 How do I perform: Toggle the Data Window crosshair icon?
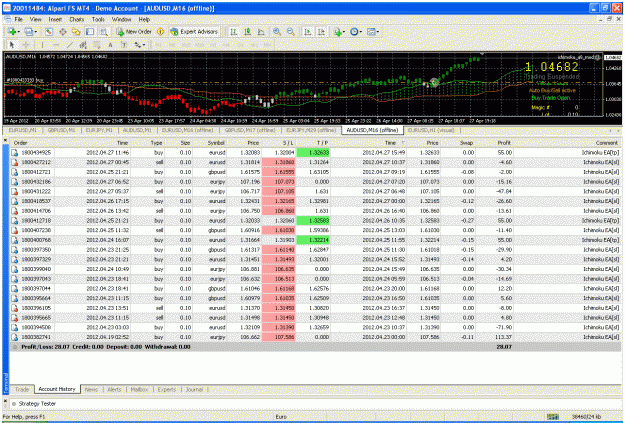pyautogui.click(x=63, y=31)
